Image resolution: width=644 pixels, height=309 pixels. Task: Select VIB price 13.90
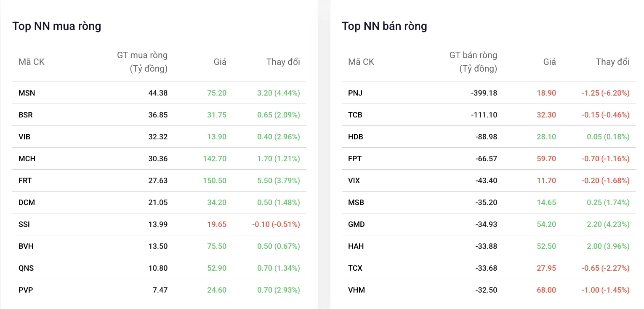217,137
